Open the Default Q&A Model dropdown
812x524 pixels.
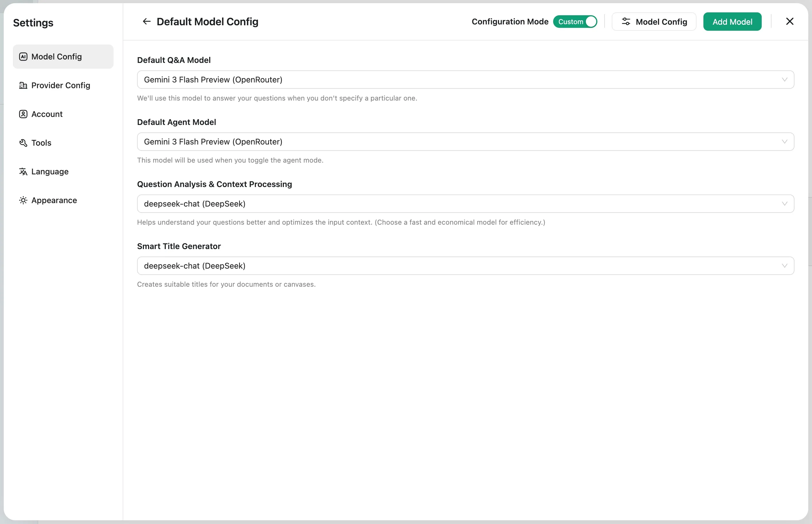(x=784, y=80)
